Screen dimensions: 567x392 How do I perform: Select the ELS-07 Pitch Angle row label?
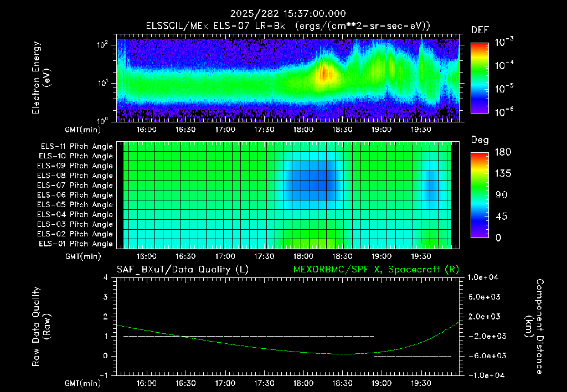75,185
